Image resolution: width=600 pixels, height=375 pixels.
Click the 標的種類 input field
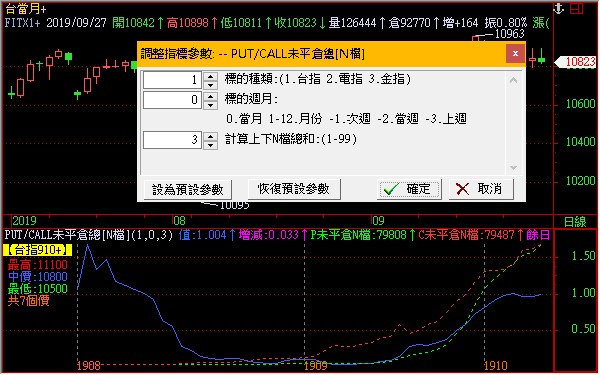pos(172,80)
